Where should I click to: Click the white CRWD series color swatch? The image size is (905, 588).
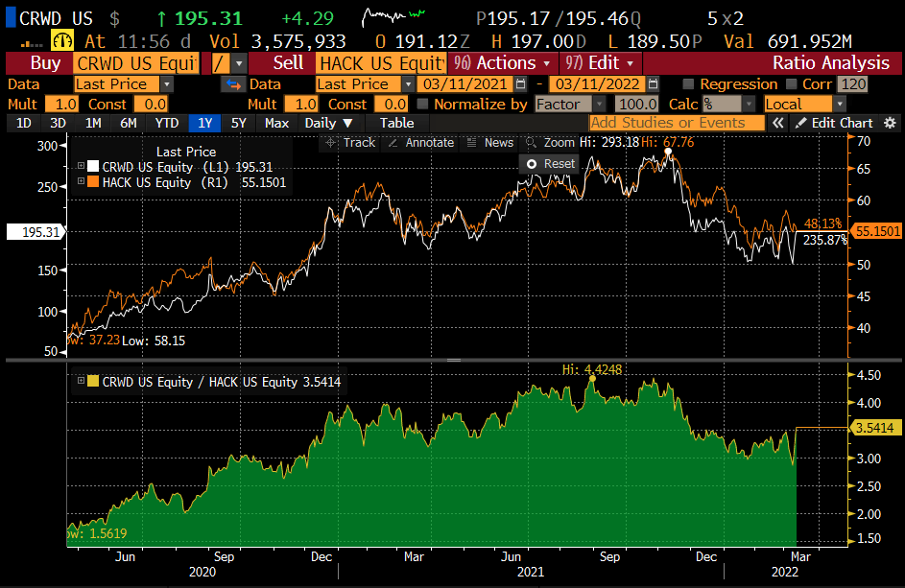[93, 167]
